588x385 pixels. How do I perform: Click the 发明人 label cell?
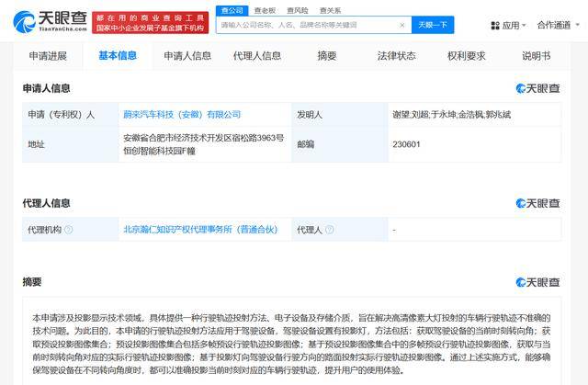340,114
